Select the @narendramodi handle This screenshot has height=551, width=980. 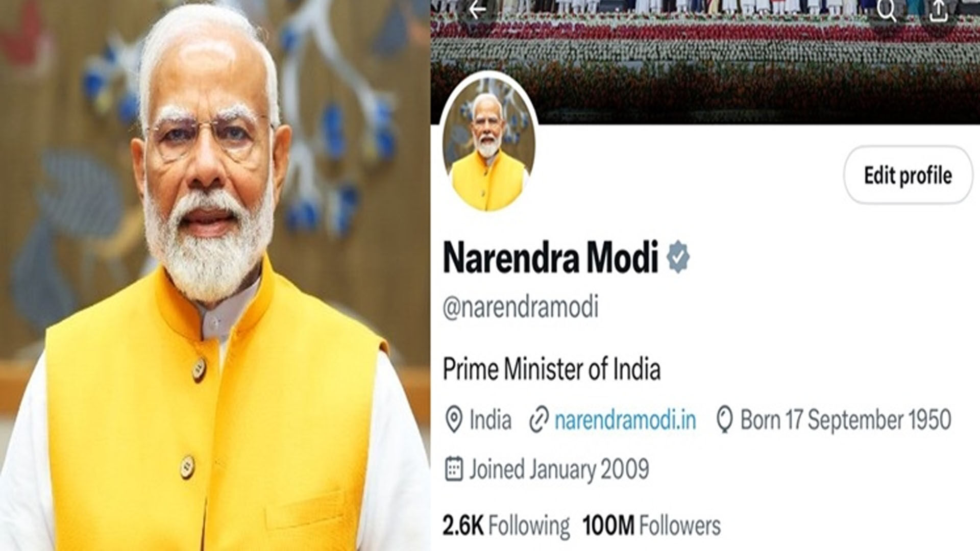click(x=521, y=308)
